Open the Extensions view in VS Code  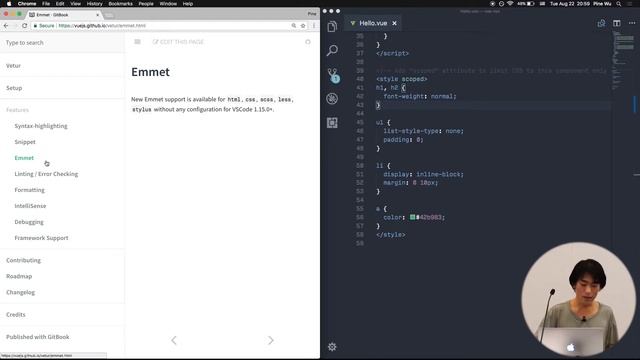pyautogui.click(x=332, y=122)
